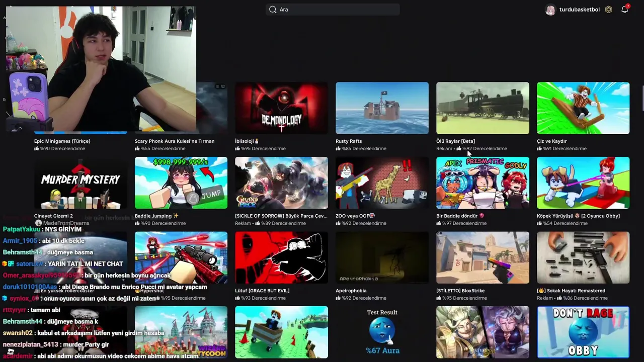Open the Baddie Jumping game thumbnail
Screen dimensions: 644x362
tap(181, 183)
